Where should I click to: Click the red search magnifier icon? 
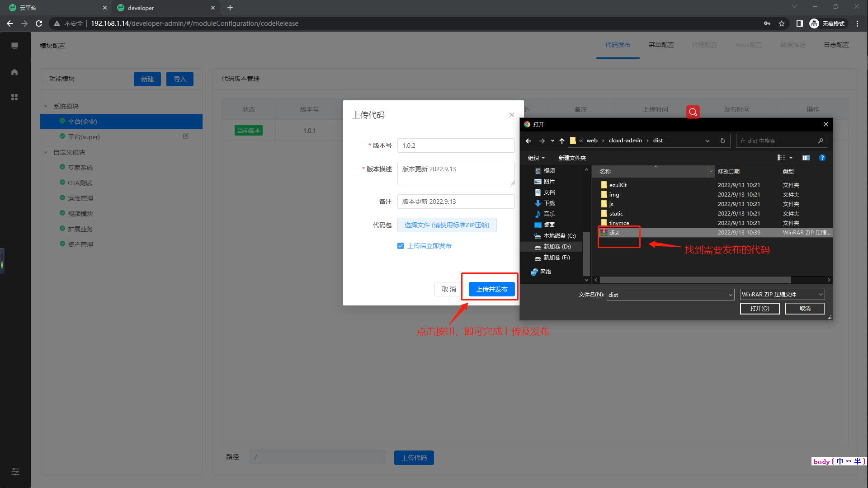[x=693, y=112]
